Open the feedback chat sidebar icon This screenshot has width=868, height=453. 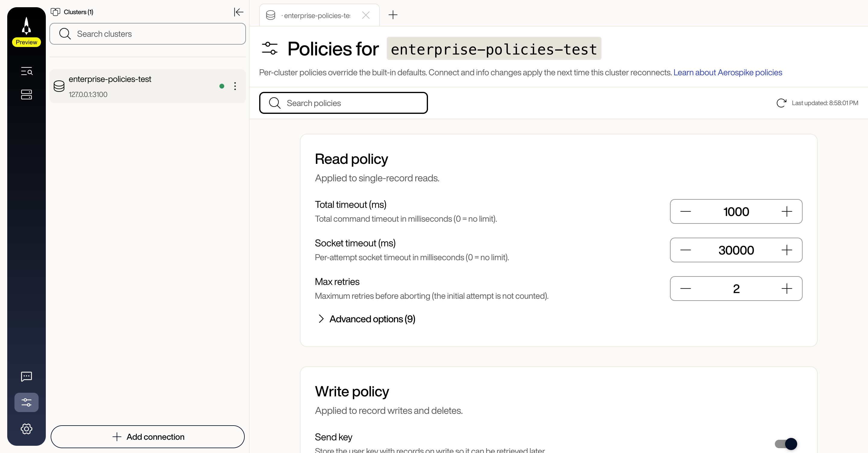click(27, 376)
